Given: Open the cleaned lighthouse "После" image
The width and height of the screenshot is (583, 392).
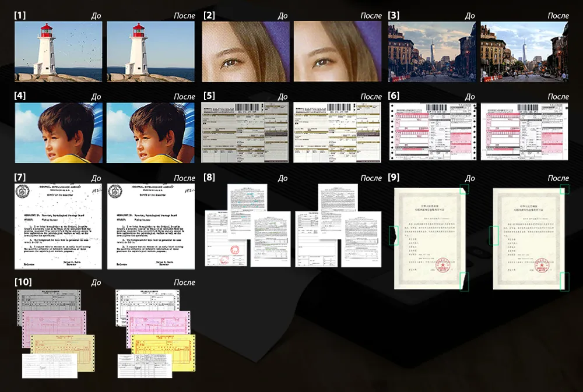Looking at the screenshot, I should 150,52.
